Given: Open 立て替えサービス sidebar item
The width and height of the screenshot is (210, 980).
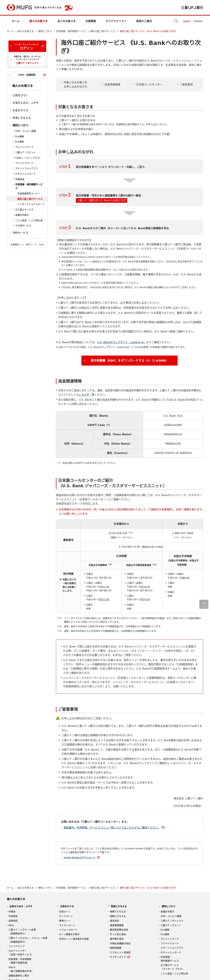Looking at the screenshot, I should pyautogui.click(x=24, y=210).
